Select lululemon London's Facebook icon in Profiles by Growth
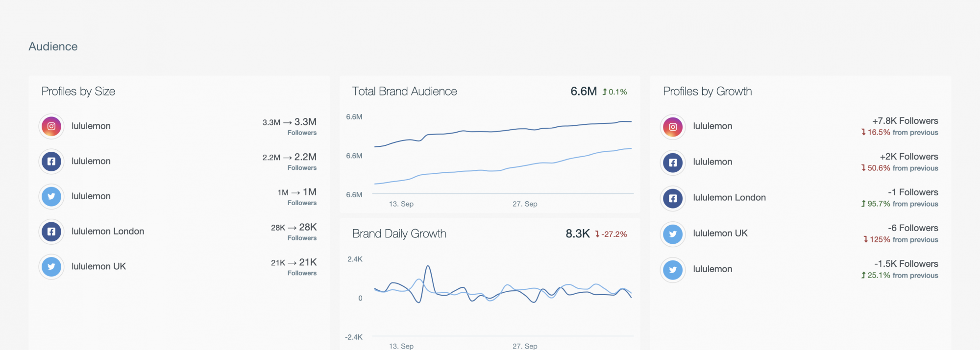Image resolution: width=980 pixels, height=350 pixels. [x=673, y=198]
